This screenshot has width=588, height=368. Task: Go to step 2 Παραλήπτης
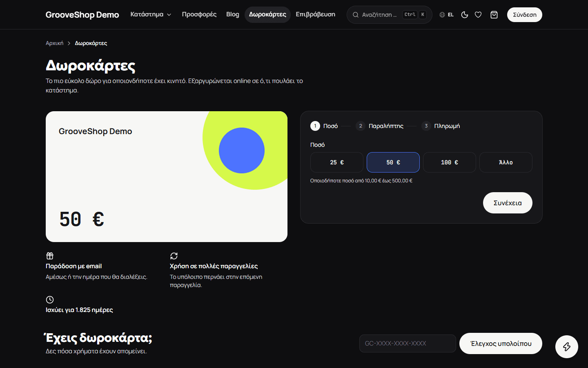coord(380,126)
